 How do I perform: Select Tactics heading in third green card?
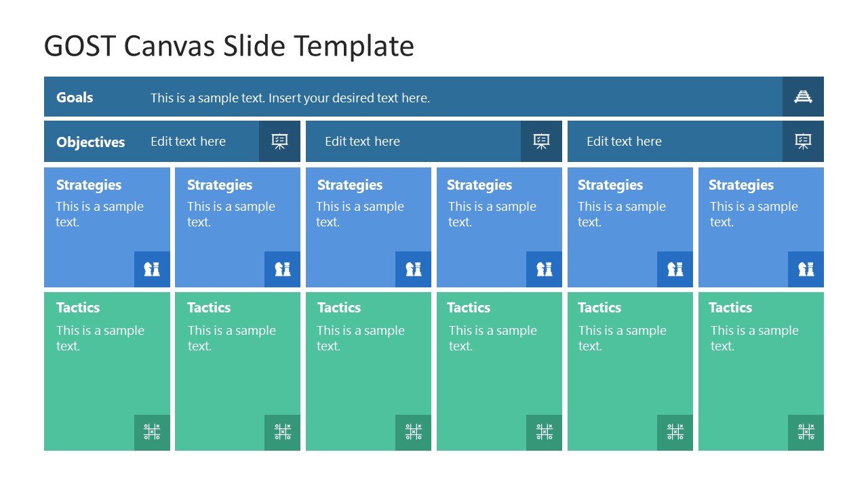click(339, 308)
